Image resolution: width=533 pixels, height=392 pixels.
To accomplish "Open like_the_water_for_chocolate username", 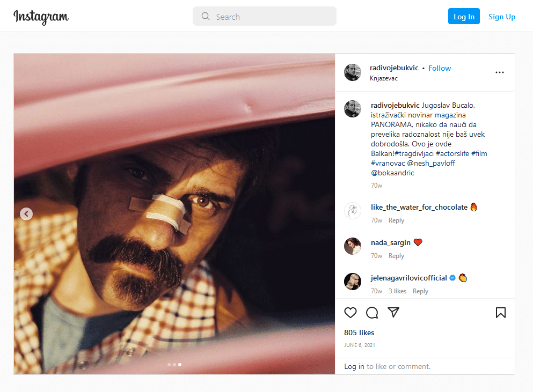I will coord(419,207).
